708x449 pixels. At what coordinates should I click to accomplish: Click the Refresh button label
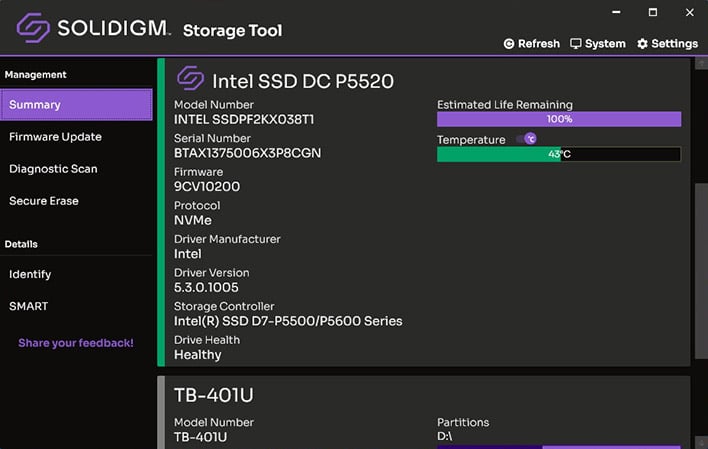[x=539, y=44]
